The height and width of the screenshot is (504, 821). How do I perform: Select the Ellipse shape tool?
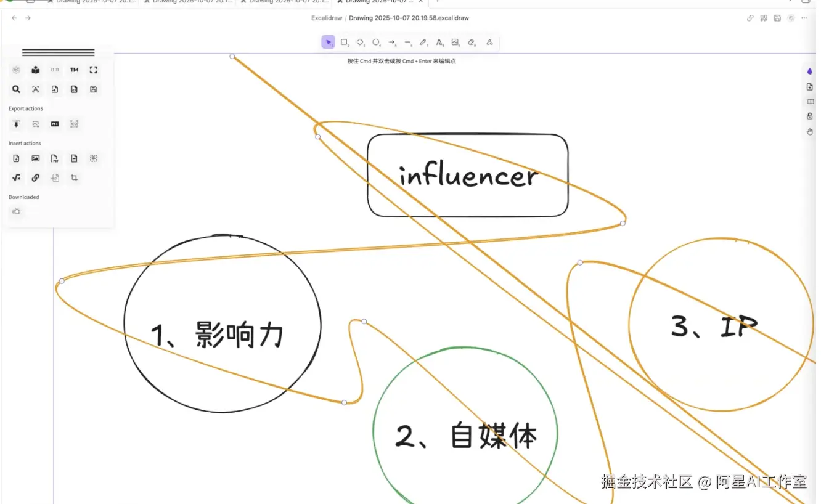pos(376,42)
